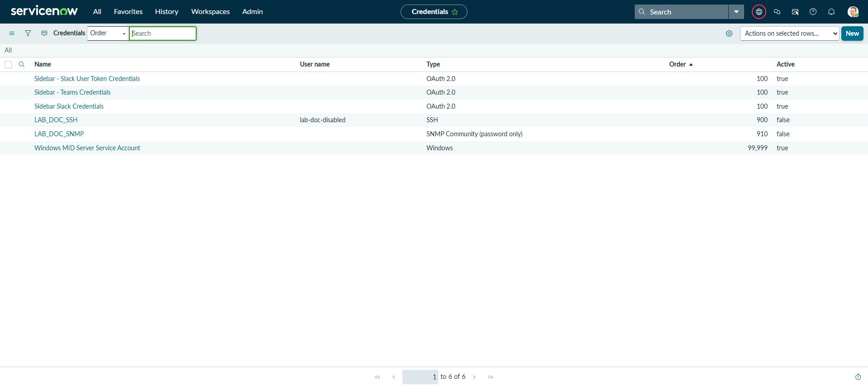The height and width of the screenshot is (387, 868).
Task: Click the response time clock icon
Action: (858, 377)
